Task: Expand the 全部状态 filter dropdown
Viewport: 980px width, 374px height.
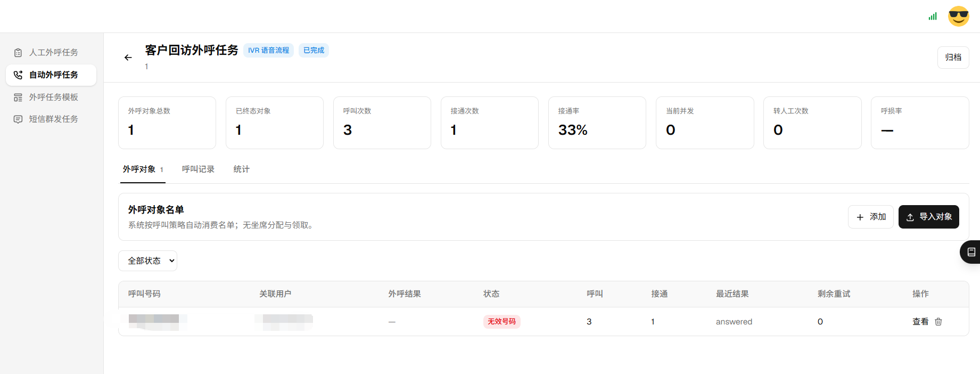Action: [147, 261]
